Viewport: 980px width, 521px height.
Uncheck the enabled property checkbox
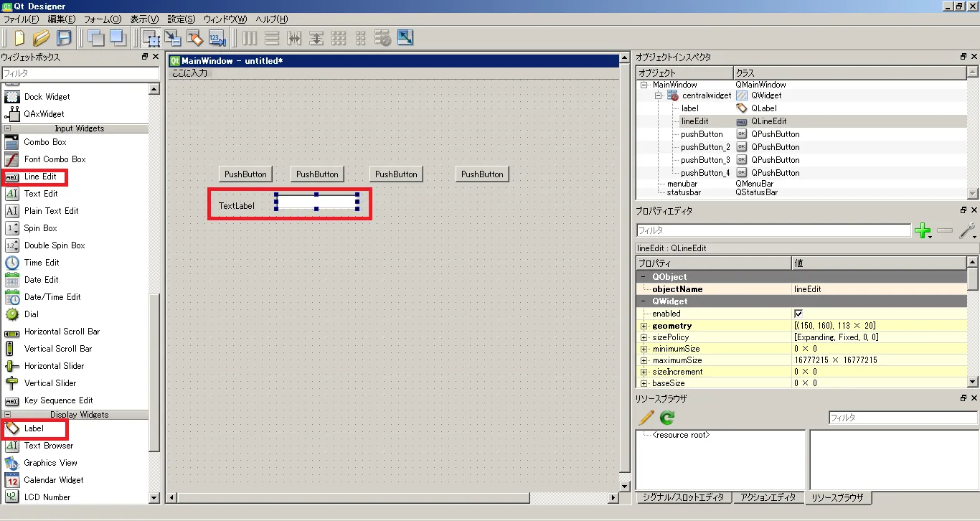point(798,314)
